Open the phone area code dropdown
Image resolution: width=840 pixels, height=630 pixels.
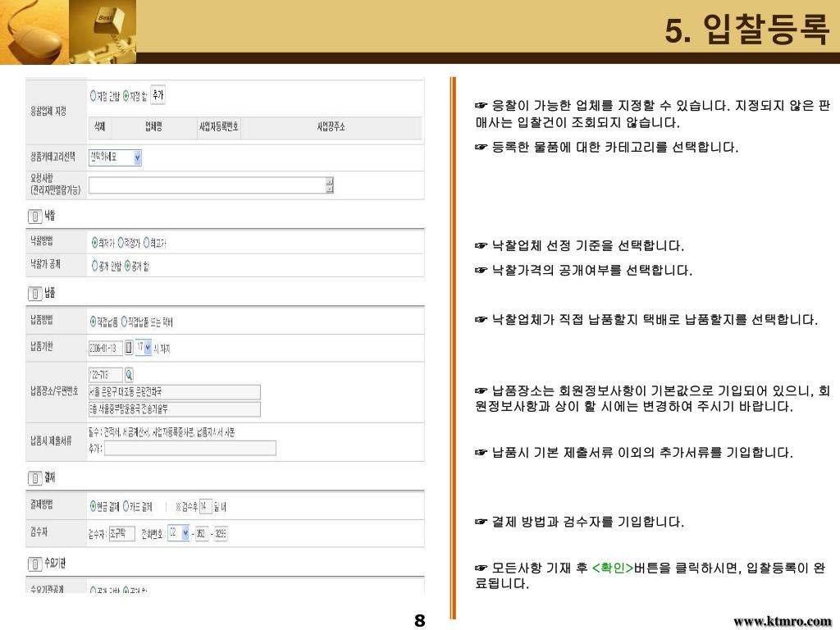point(178,533)
